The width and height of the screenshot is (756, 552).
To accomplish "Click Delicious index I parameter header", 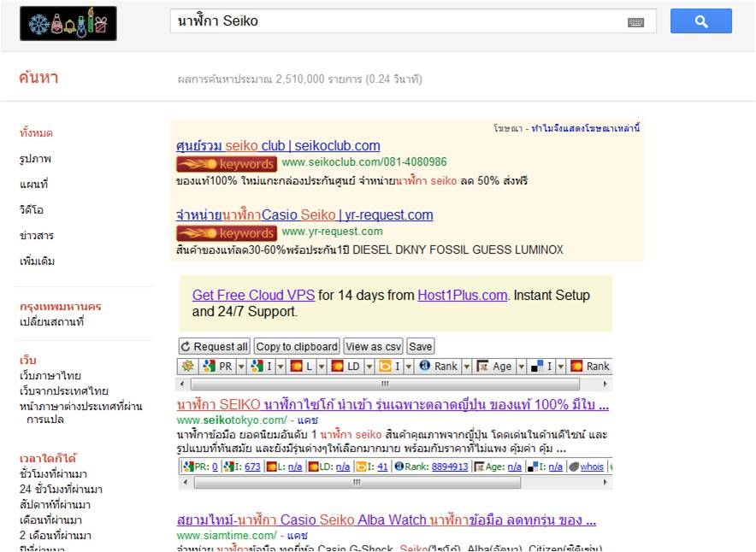I will pos(541,366).
